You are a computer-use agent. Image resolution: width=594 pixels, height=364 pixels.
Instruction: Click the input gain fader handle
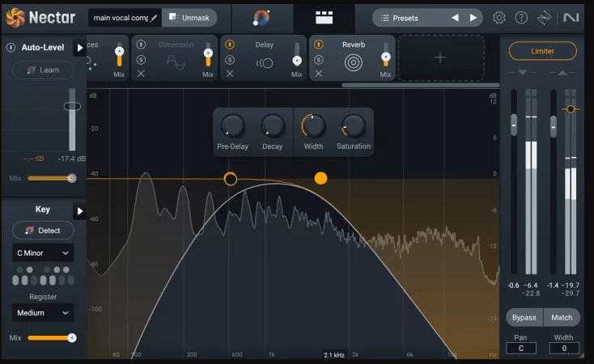coord(514,125)
